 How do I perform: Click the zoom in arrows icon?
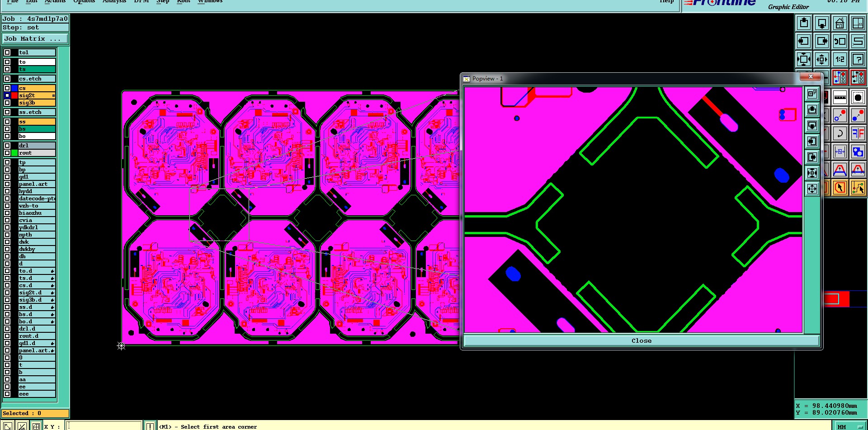(804, 59)
